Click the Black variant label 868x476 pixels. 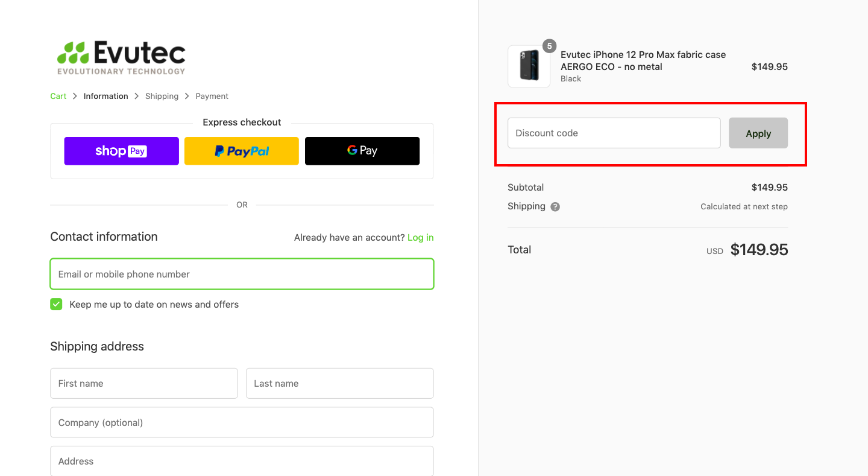(x=571, y=78)
